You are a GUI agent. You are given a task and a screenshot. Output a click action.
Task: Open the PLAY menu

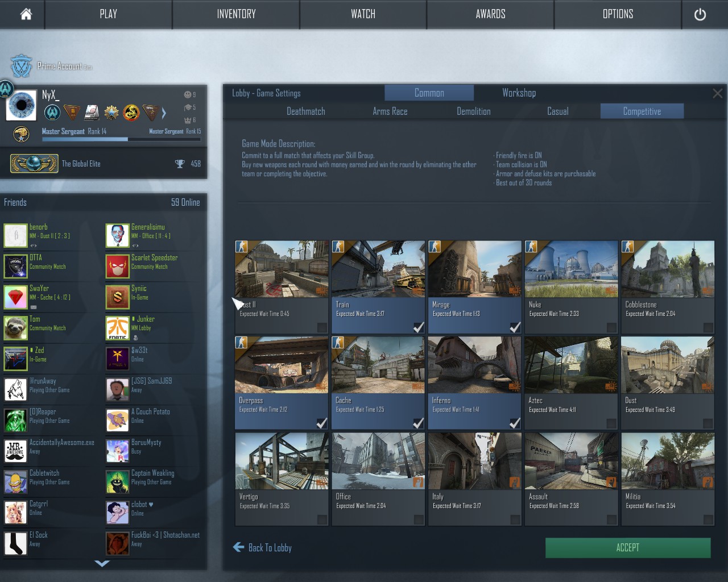coord(108,14)
